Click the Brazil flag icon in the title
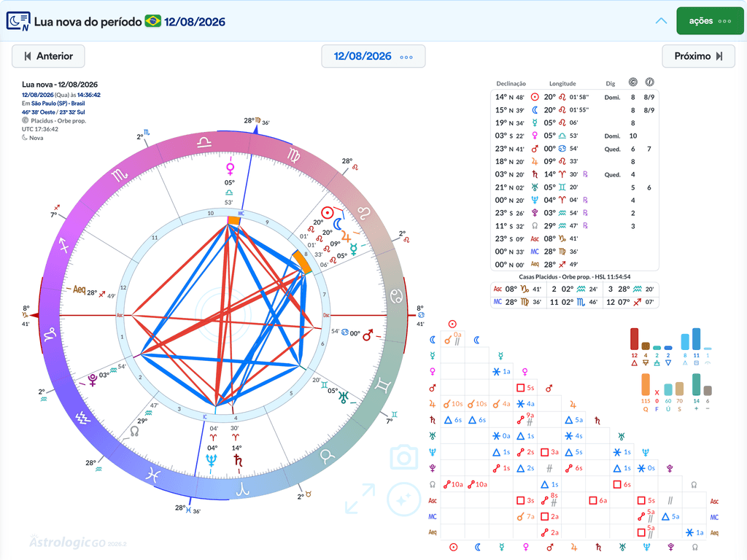The height and width of the screenshot is (560, 747). coord(153,21)
